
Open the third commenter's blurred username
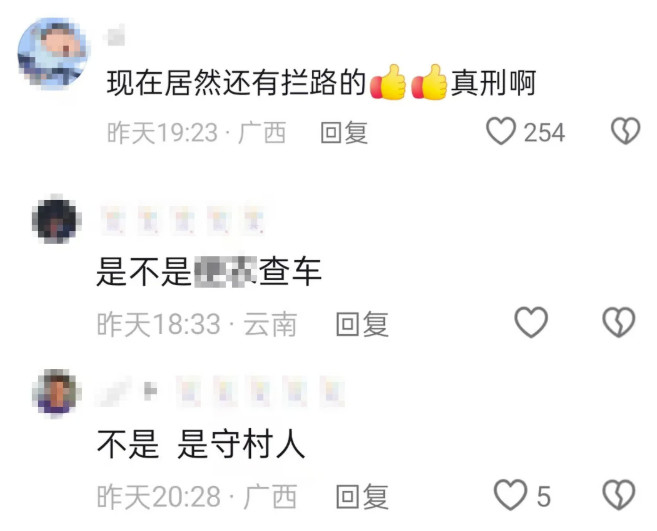click(220, 392)
